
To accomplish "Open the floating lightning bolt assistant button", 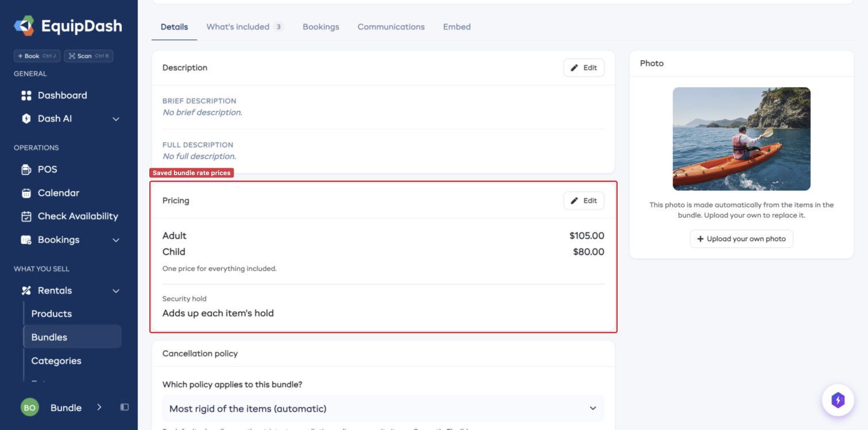I will 838,400.
